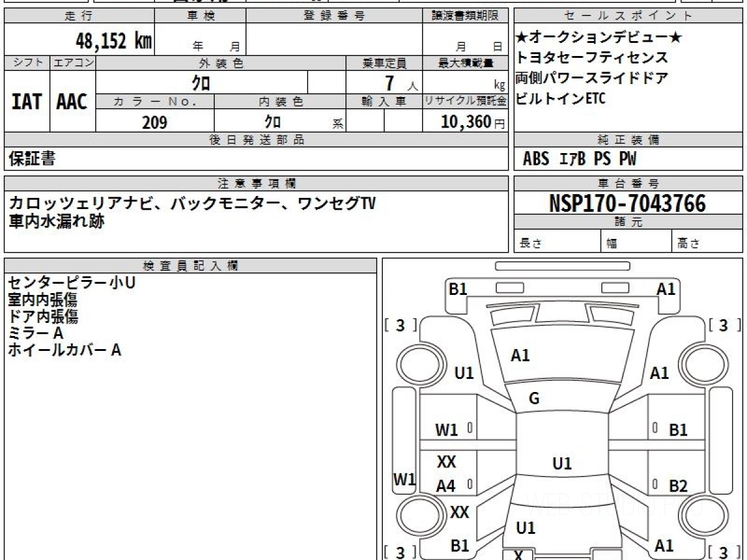Select the カロッツェリアナビ note line
The image size is (747, 560).
click(193, 203)
